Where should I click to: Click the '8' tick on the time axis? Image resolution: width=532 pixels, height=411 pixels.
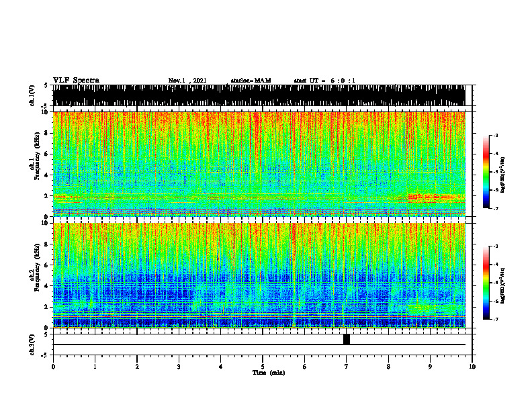388,367
